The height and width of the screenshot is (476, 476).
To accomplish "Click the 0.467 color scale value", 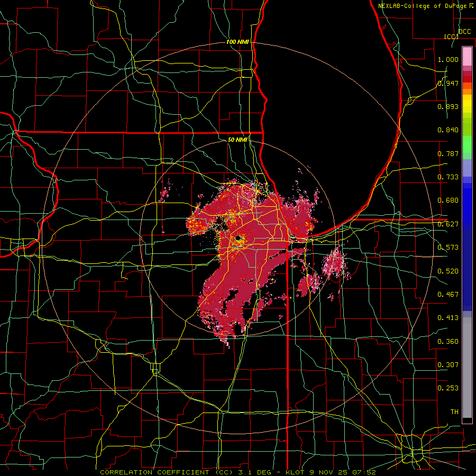I will (448, 295).
